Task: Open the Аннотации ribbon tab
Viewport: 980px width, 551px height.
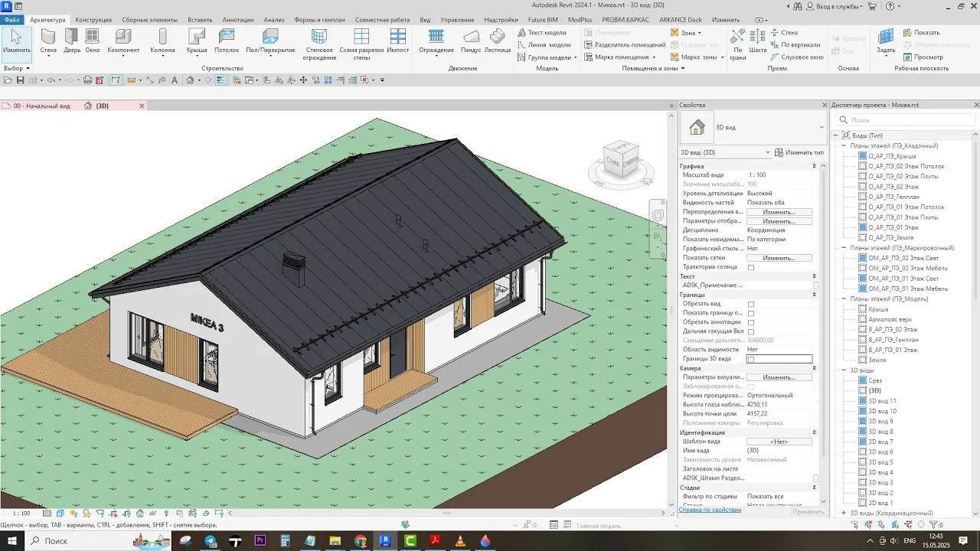Action: (238, 20)
